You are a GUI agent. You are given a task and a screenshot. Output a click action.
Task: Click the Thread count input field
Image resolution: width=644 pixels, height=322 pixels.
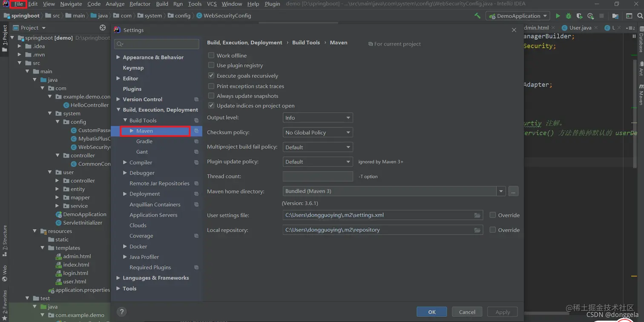coord(318,176)
